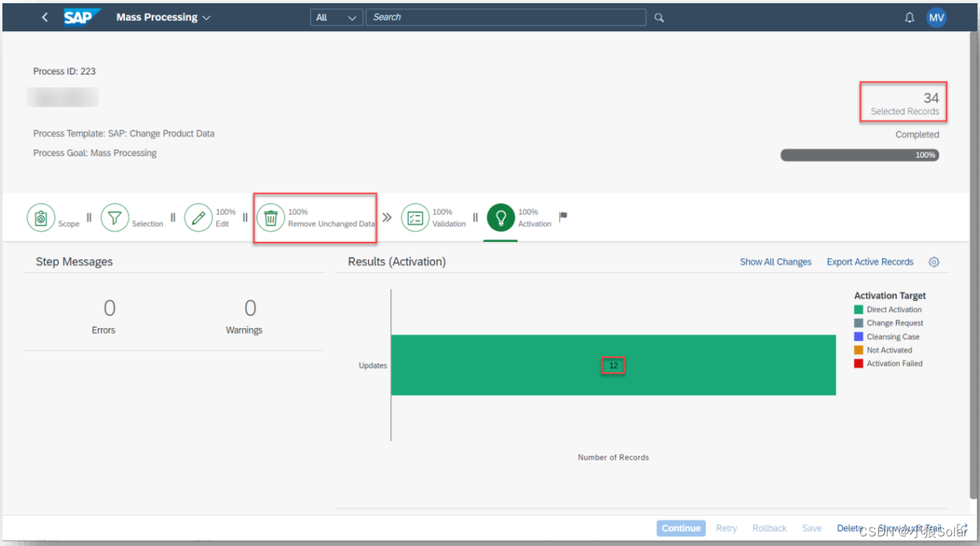Click Process Goal: Mass Processing text
This screenshot has height=546, width=980.
95,153
